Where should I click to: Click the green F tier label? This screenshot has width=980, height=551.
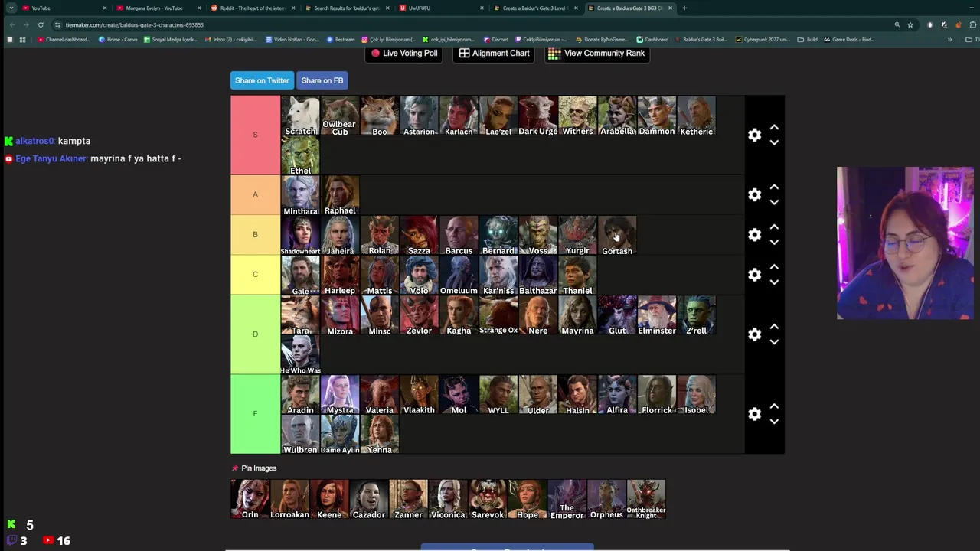[x=256, y=414]
